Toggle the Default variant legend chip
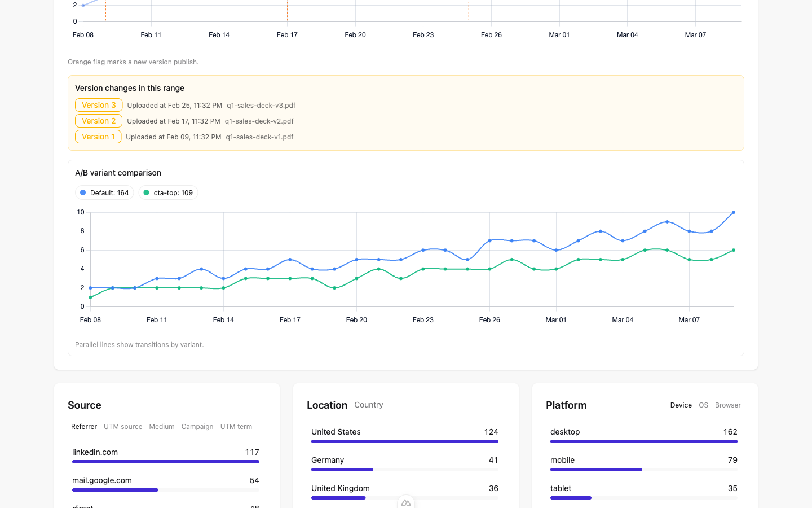Image resolution: width=812 pixels, height=508 pixels. tap(104, 193)
